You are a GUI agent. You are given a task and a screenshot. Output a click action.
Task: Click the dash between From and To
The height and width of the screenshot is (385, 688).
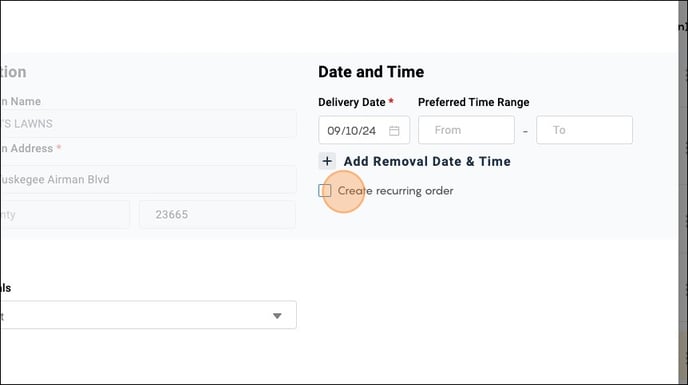(525, 131)
